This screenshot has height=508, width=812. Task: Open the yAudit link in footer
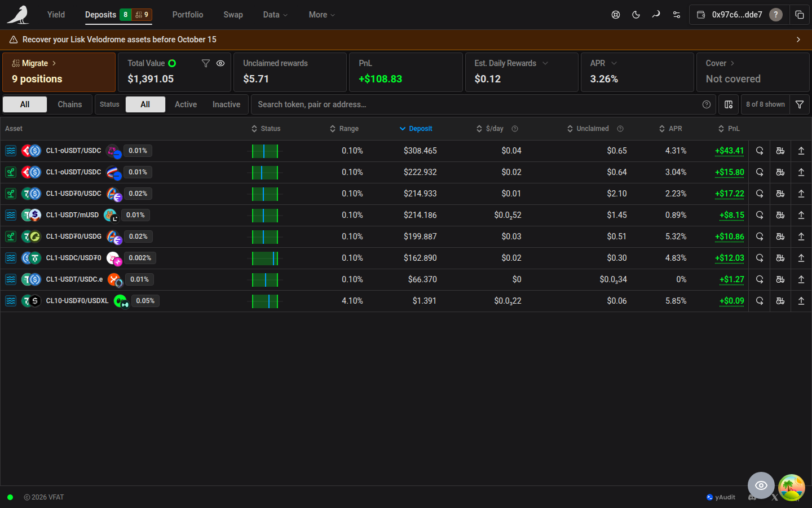coord(721,497)
